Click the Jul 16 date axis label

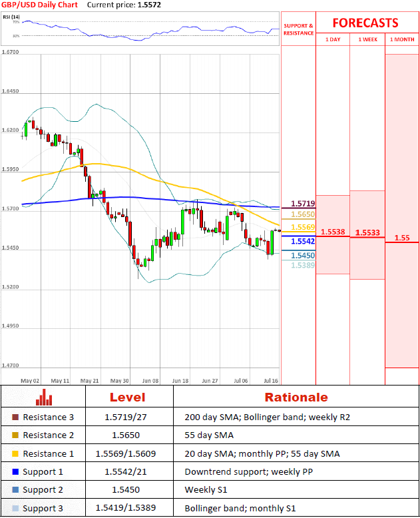271,381
